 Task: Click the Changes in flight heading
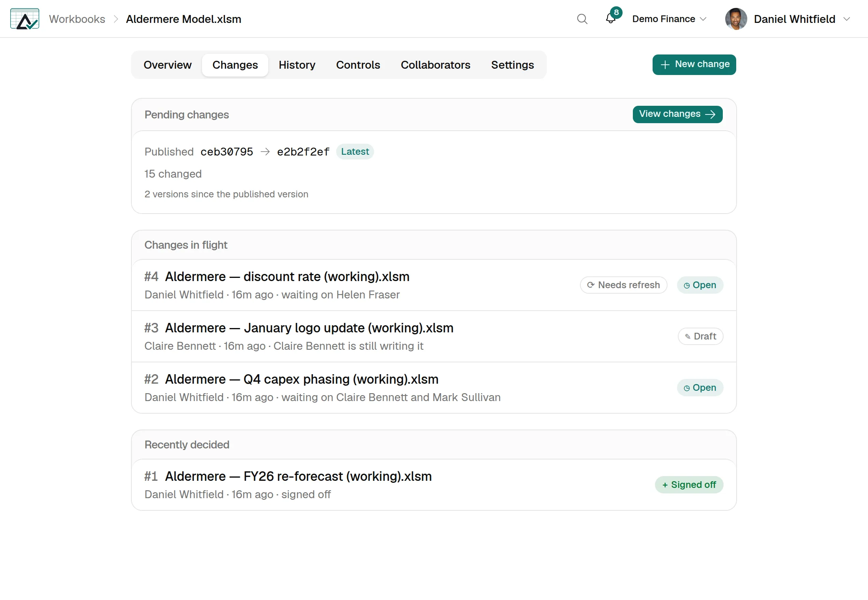click(186, 245)
